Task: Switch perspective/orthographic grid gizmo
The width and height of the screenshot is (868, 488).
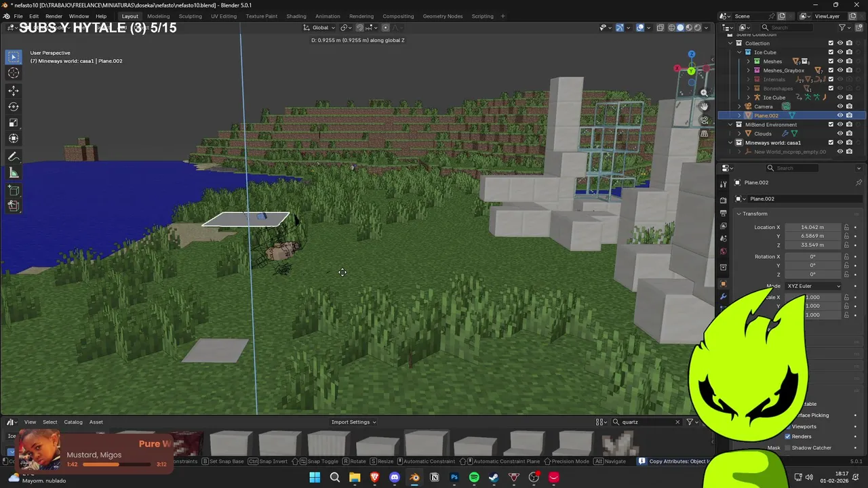Action: pyautogui.click(x=704, y=134)
